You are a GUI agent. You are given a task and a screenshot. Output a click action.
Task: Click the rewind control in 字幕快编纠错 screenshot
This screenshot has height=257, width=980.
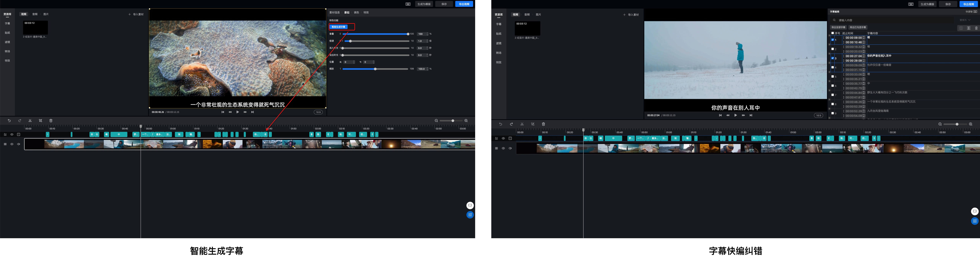(x=728, y=115)
